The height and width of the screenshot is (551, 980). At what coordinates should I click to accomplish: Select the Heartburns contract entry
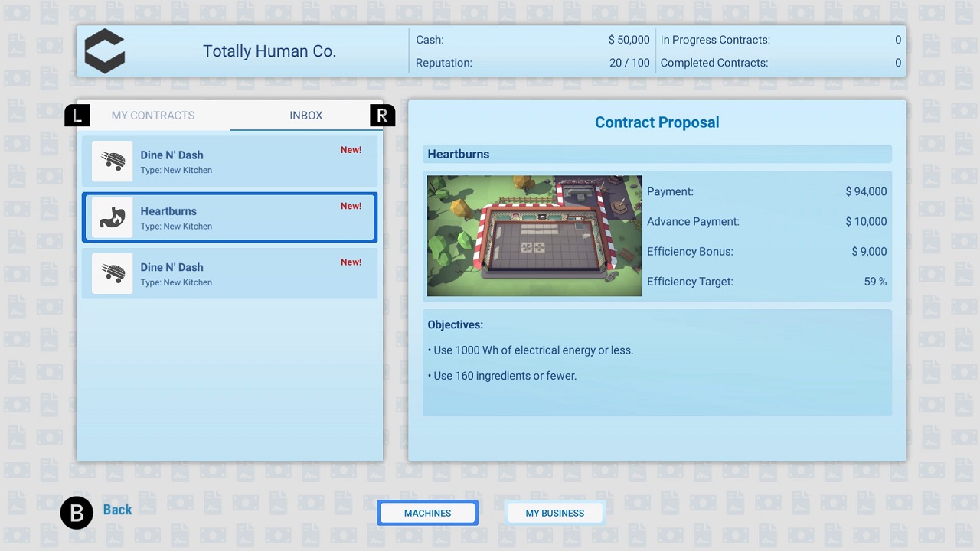pos(230,217)
